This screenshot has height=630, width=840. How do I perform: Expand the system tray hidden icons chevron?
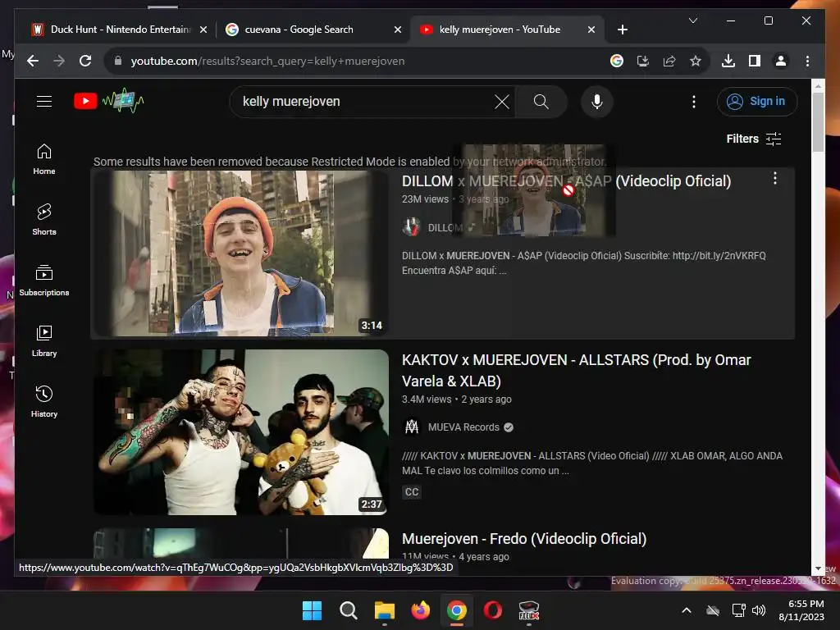(687, 610)
